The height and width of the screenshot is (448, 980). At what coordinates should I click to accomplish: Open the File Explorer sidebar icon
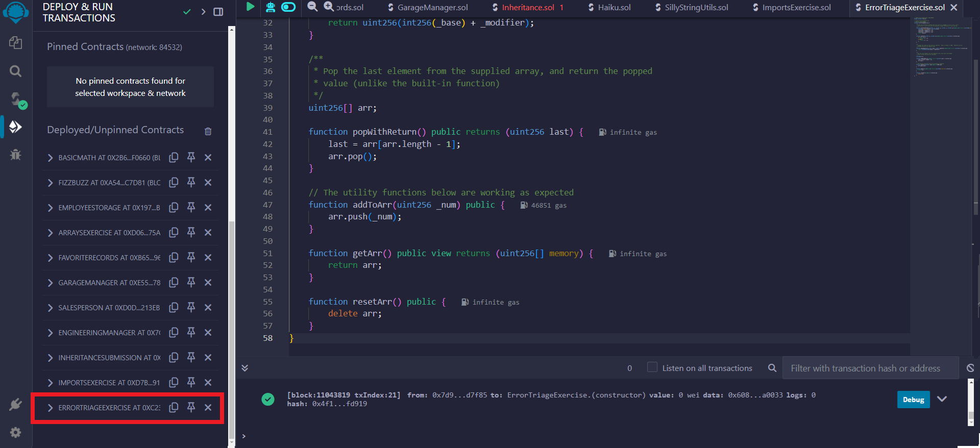(16, 43)
